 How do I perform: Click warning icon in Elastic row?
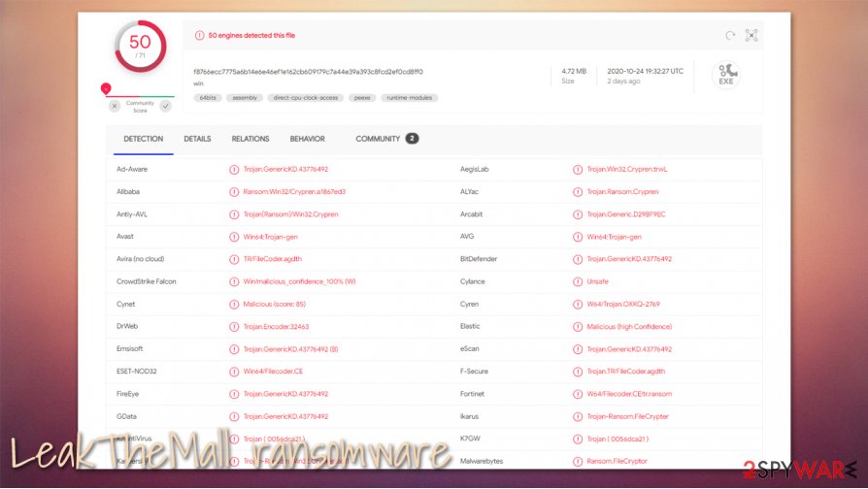point(578,327)
